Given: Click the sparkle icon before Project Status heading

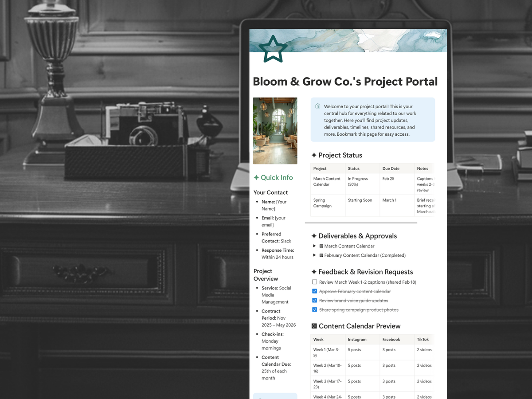Looking at the screenshot, I should (314, 155).
